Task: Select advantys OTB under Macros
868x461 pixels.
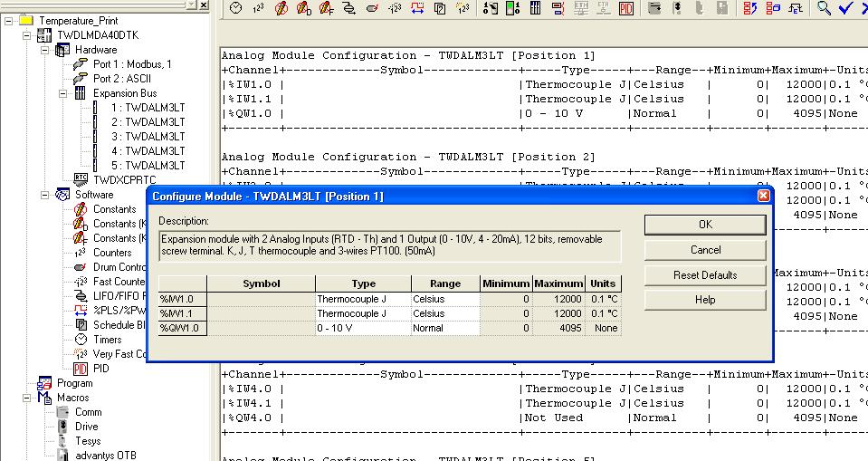Action: tap(106, 456)
